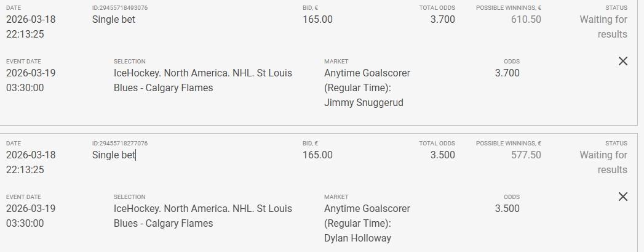The height and width of the screenshot is (252, 644).
Task: Select the Single bet label on the Holloway bet
Action: click(114, 155)
